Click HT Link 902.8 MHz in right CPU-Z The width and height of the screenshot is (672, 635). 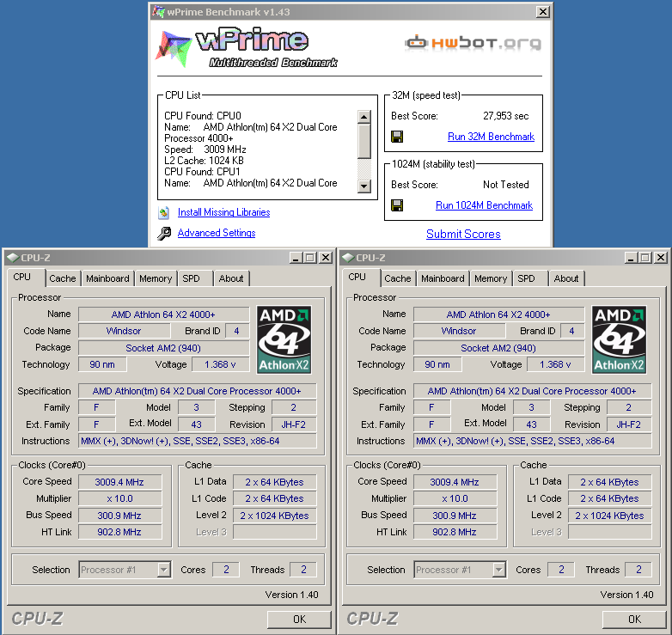(455, 532)
